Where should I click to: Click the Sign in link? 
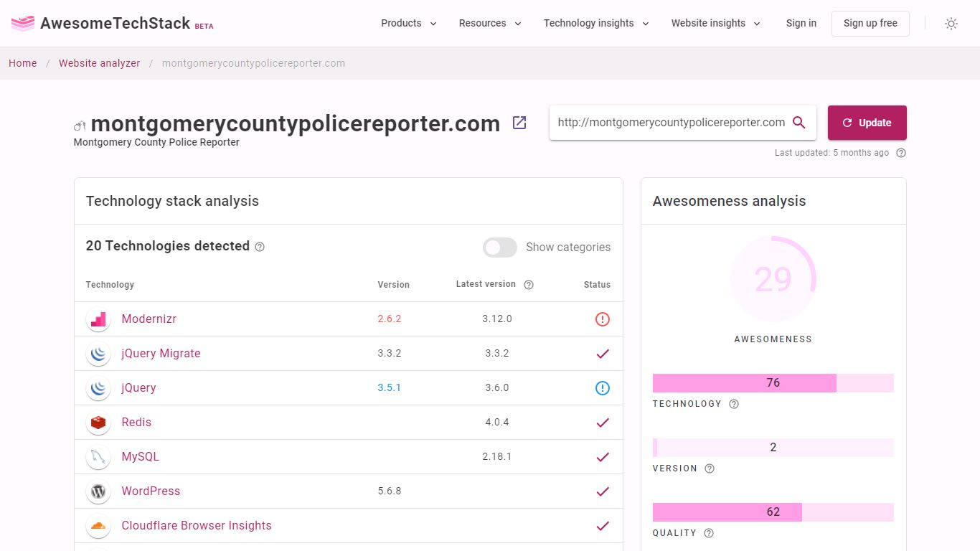(801, 23)
